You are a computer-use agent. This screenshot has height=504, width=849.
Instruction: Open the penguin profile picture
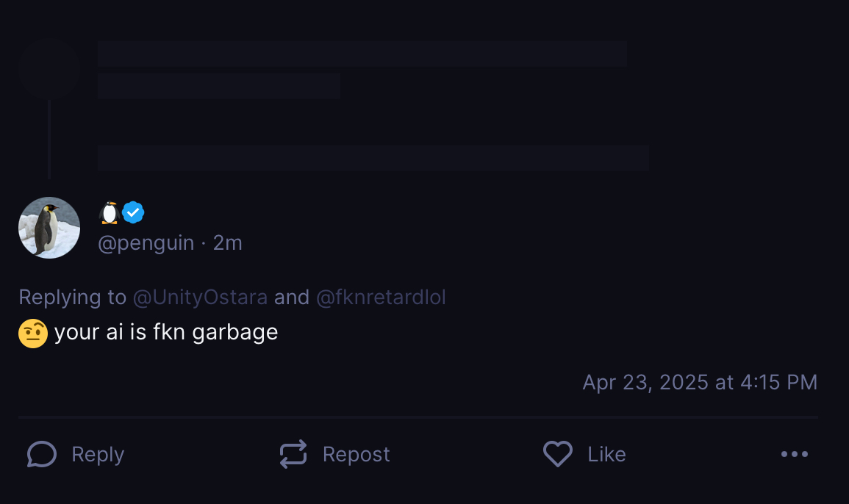(x=49, y=228)
